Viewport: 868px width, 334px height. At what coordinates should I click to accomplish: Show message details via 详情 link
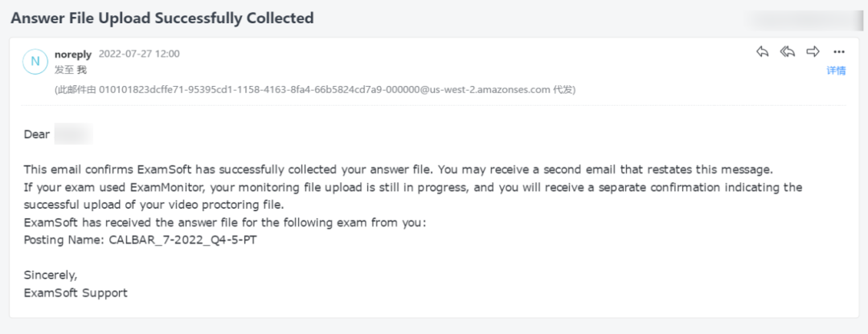coord(836,70)
